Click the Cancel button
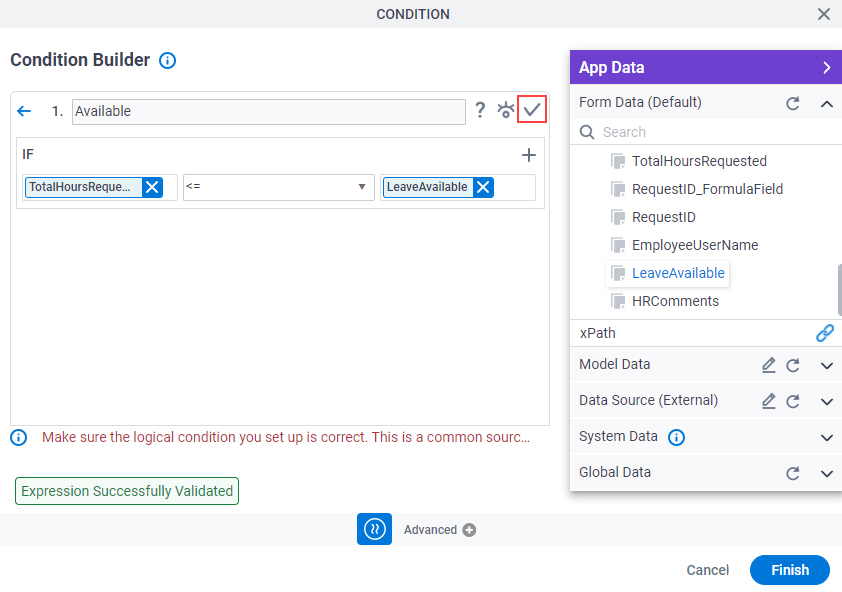This screenshot has height=592, width=842. click(x=707, y=570)
